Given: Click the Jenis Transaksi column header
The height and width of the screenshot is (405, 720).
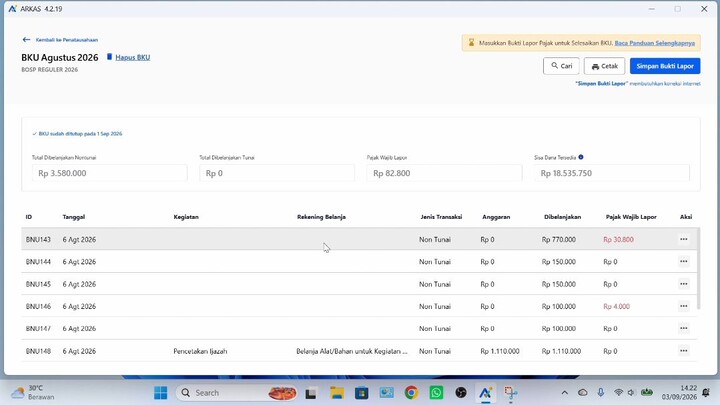Looking at the screenshot, I should coord(441,217).
